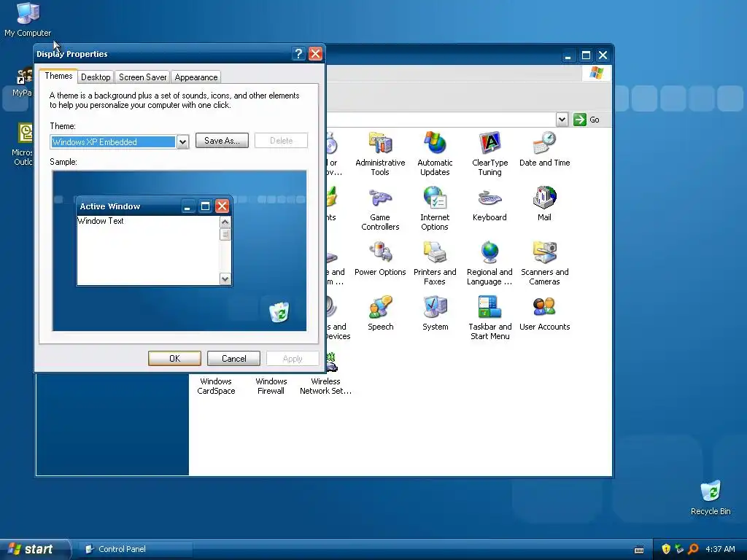Switch to the Themes tab
Image resolution: width=747 pixels, height=560 pixels.
[x=58, y=76]
